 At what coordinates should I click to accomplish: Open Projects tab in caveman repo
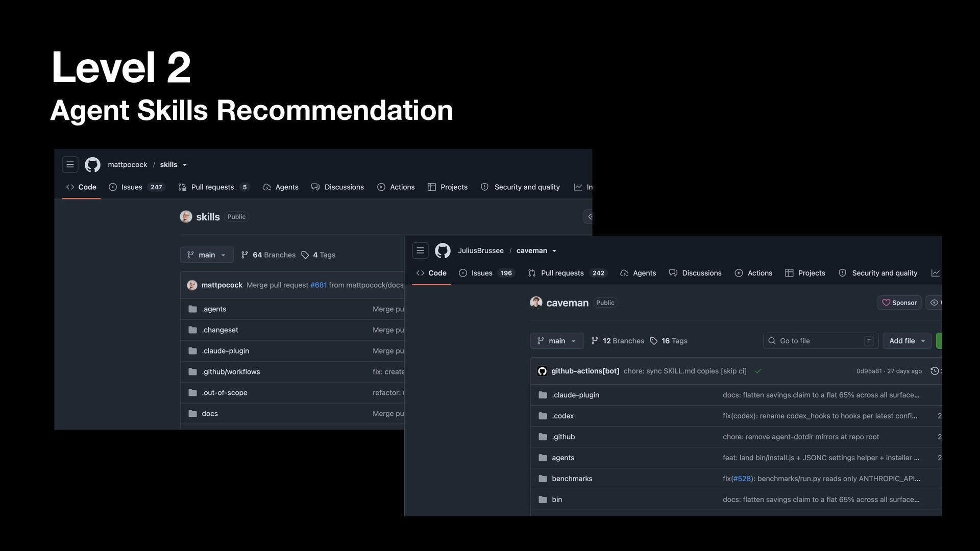[805, 273]
